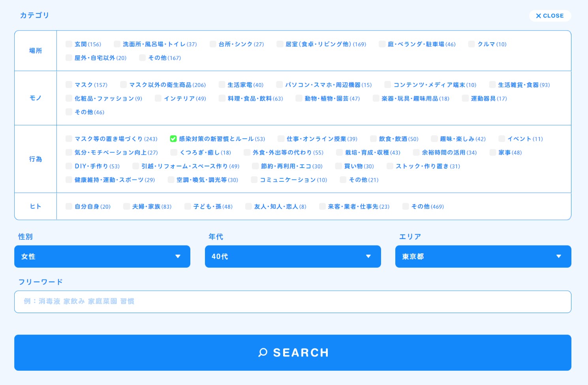Open the 性別 dropdown showing 女性
Screen dimensions: 588x385
102,257
